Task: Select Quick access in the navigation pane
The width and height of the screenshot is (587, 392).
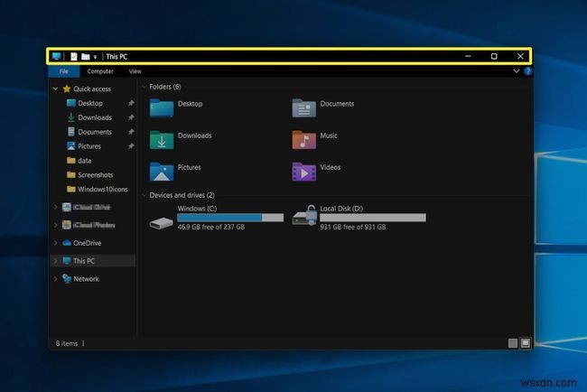Action: [x=92, y=89]
